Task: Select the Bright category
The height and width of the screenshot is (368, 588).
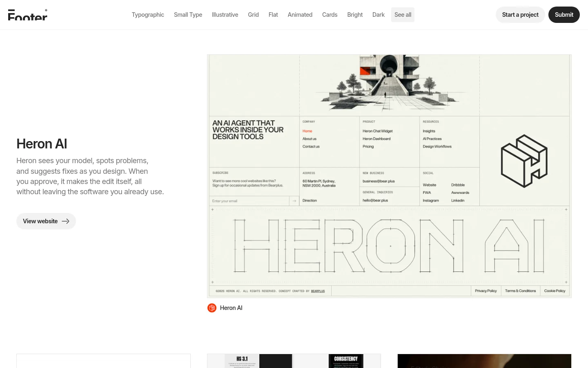Action: [x=355, y=15]
